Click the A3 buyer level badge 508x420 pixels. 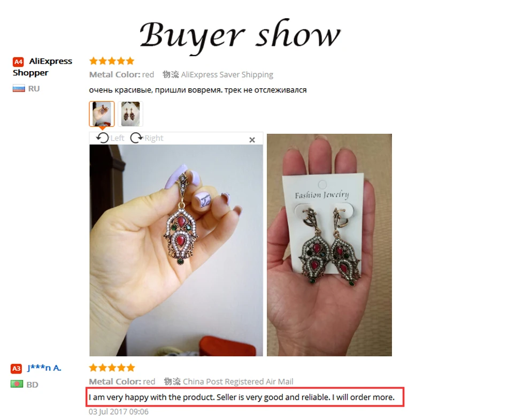tap(16, 369)
